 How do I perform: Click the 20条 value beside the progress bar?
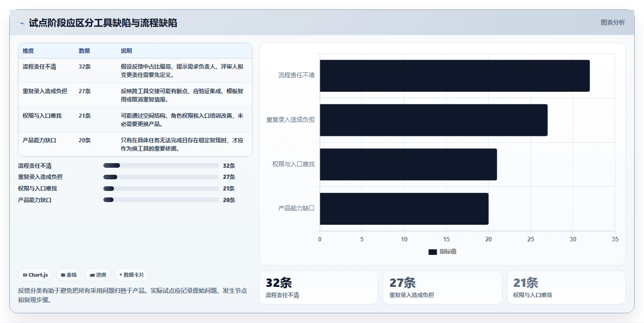point(229,200)
